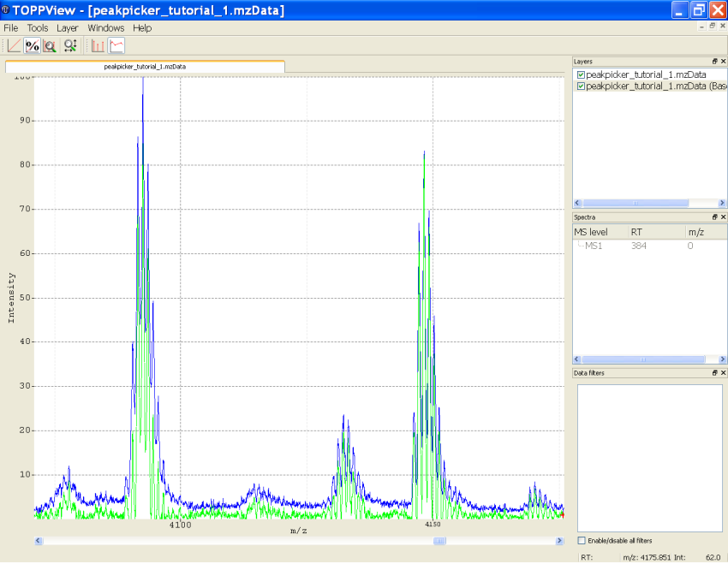Switch to peaks draw mode

pyautogui.click(x=96, y=45)
